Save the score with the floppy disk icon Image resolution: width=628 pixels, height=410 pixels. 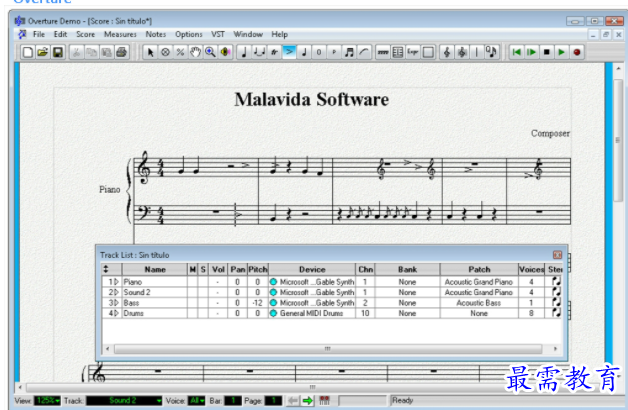(x=58, y=52)
